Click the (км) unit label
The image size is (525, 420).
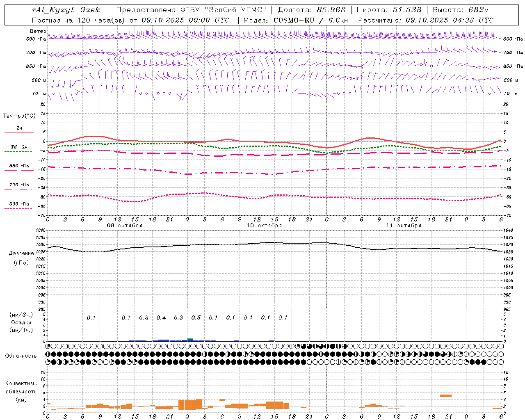21,399
